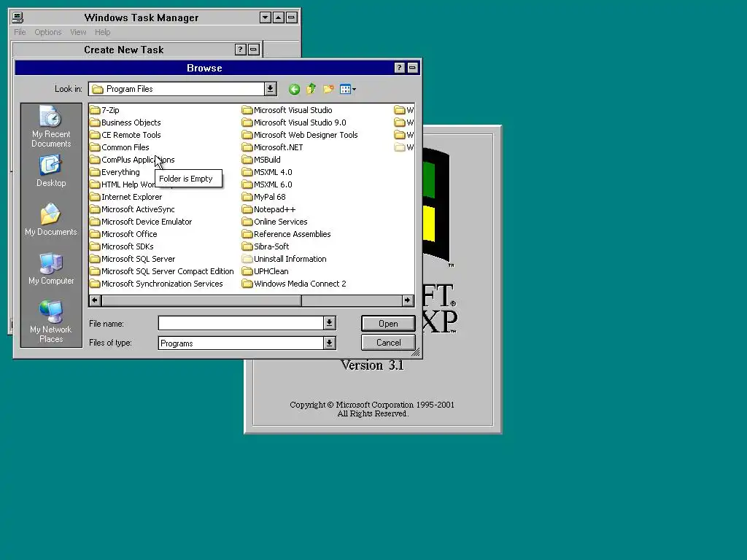Go to Desktop in places bar

[51, 171]
